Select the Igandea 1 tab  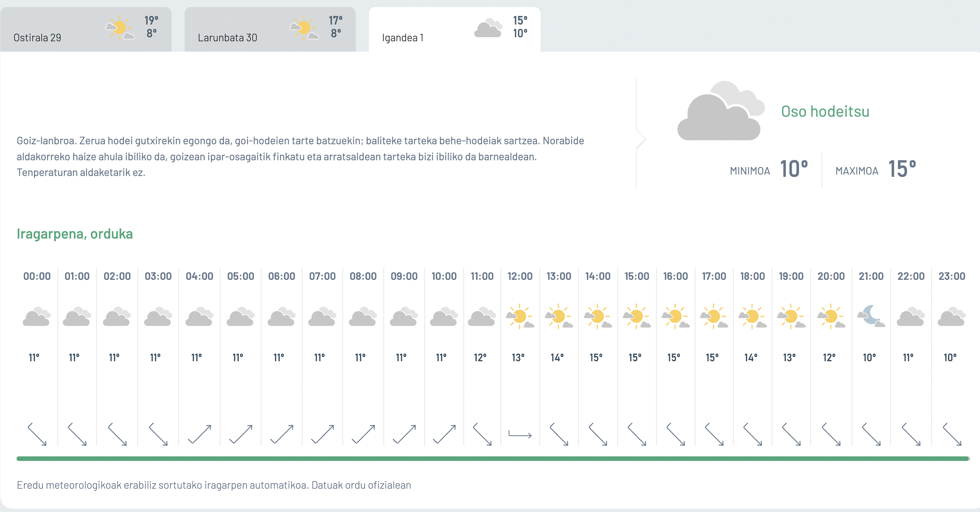[455, 29]
